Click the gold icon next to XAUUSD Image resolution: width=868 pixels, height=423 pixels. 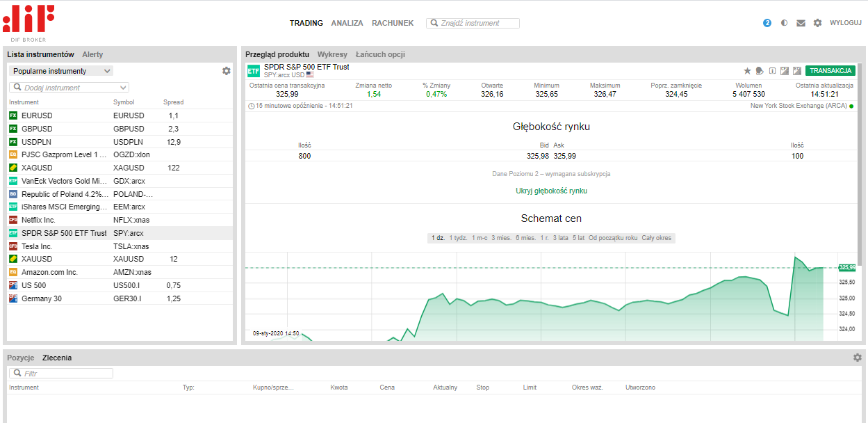[13, 259]
